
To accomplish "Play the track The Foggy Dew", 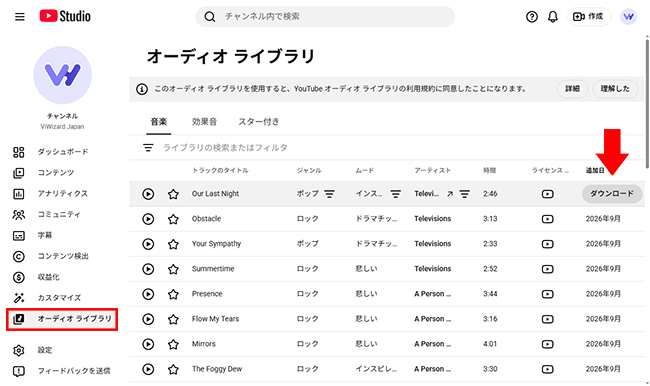I will [148, 369].
